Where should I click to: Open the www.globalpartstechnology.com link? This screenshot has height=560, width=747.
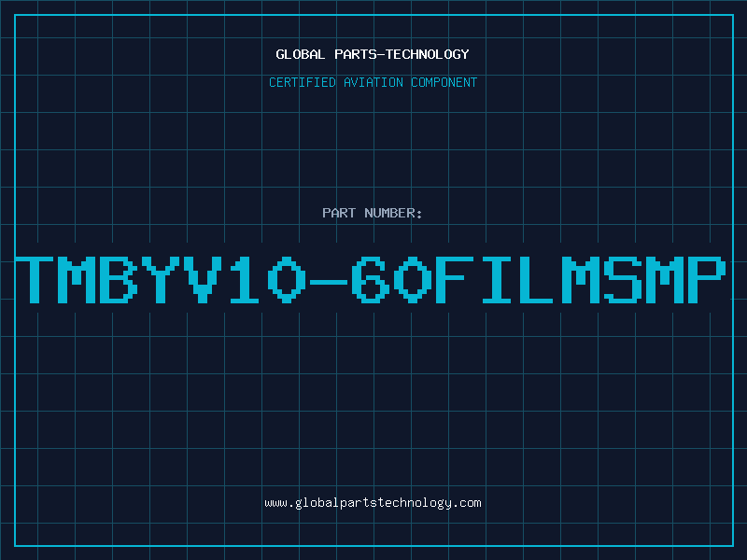(x=373, y=503)
